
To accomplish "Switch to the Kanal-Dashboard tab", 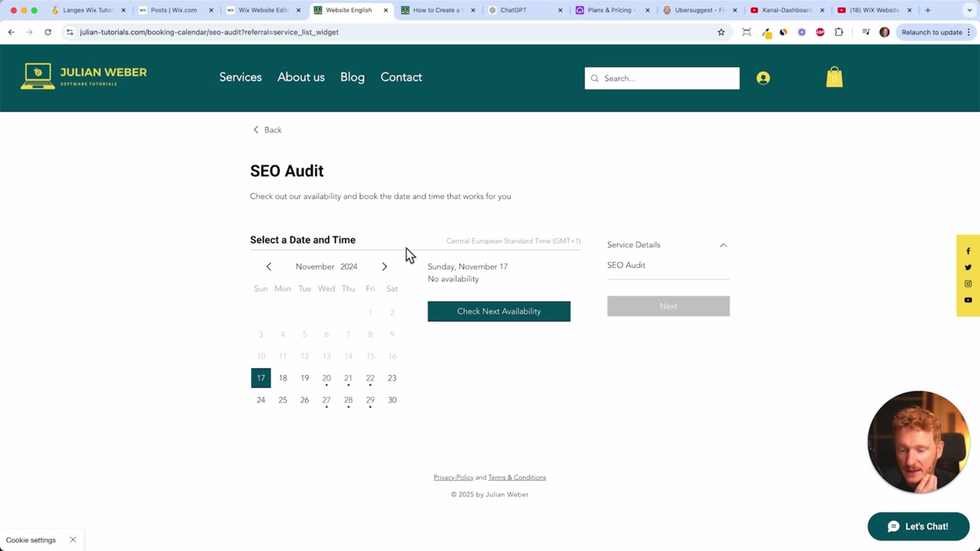I will [x=786, y=10].
